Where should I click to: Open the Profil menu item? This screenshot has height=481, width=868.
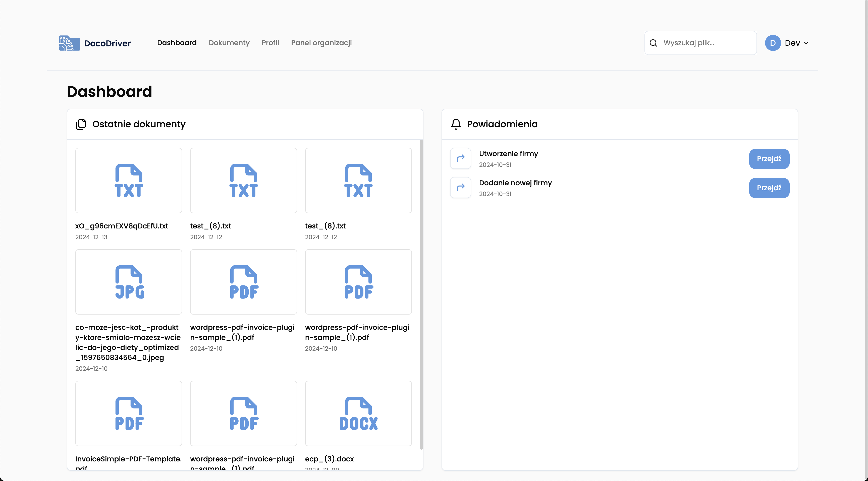pos(270,43)
